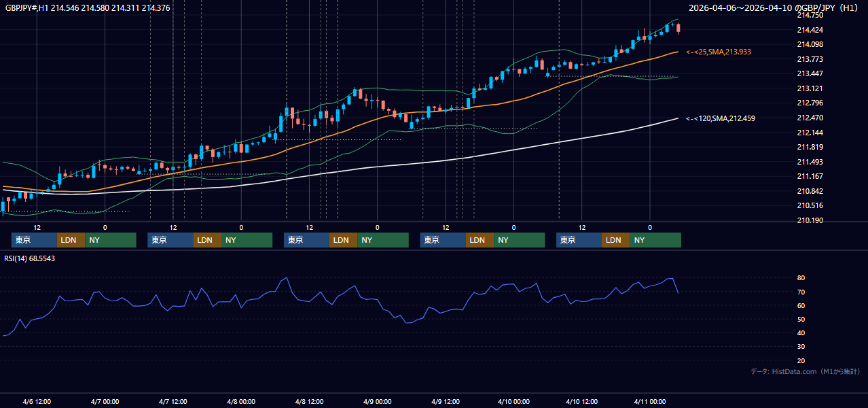
Task: Click the arrow before the 120,SMA label
Action: pos(692,118)
